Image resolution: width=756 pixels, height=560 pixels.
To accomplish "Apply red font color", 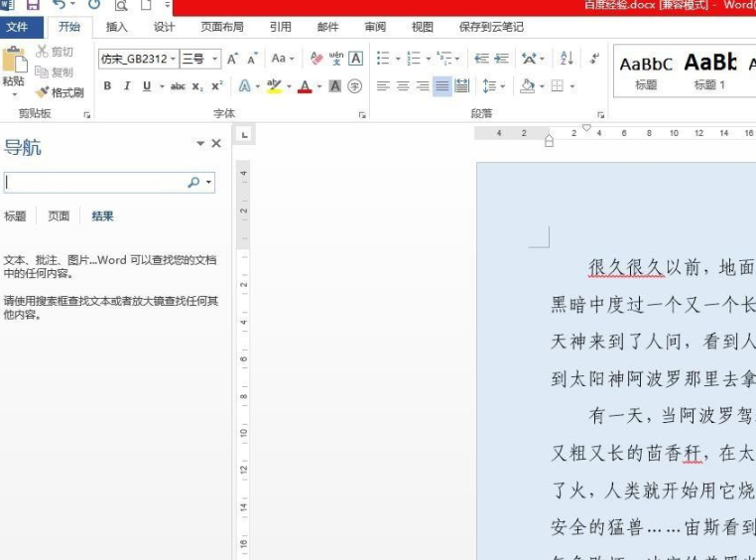I will click(x=305, y=86).
